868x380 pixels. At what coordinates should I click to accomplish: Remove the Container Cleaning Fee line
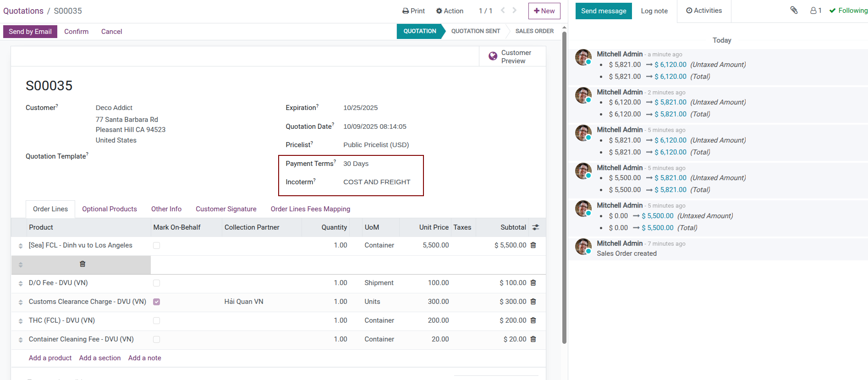point(533,339)
